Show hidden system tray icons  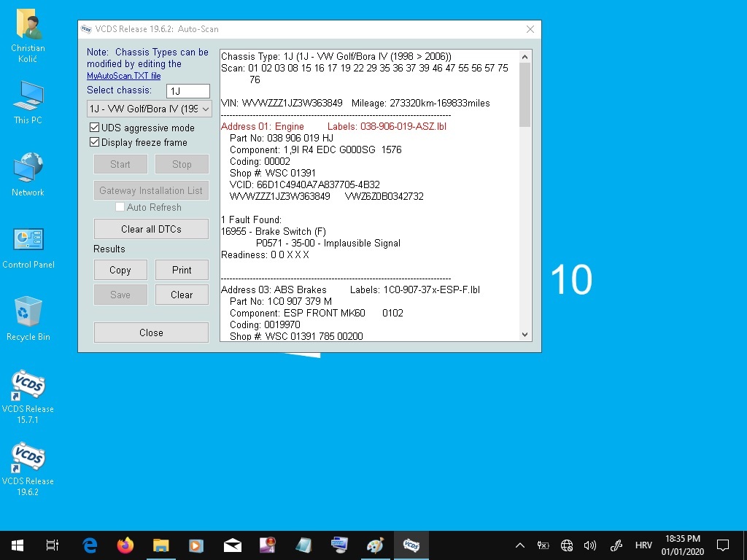click(x=520, y=545)
